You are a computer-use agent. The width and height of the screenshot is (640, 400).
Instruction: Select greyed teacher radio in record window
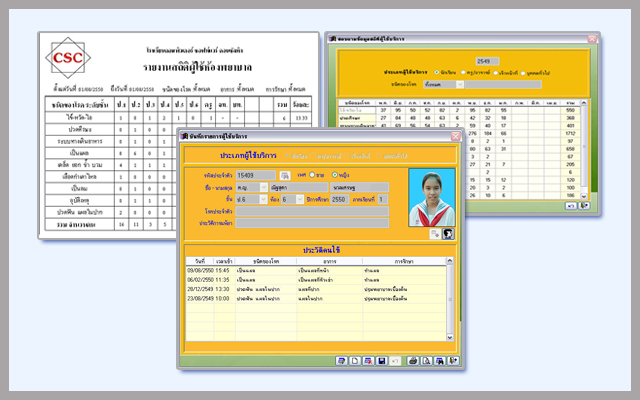313,156
